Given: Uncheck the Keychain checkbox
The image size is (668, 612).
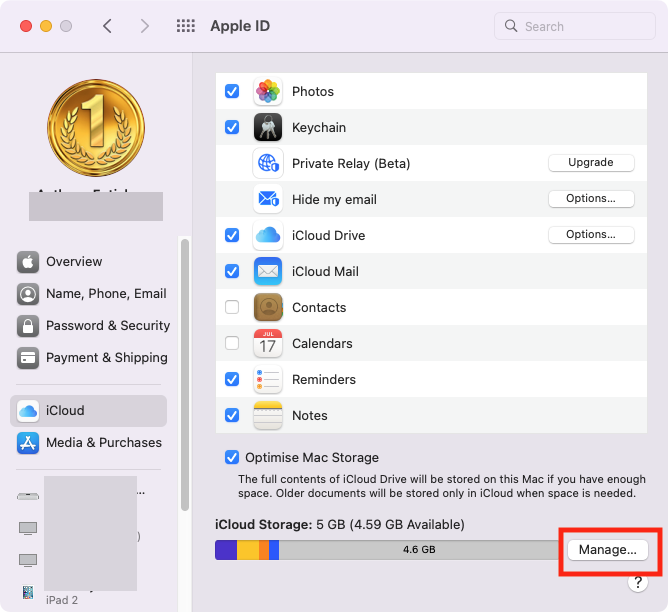Looking at the screenshot, I should pos(232,127).
